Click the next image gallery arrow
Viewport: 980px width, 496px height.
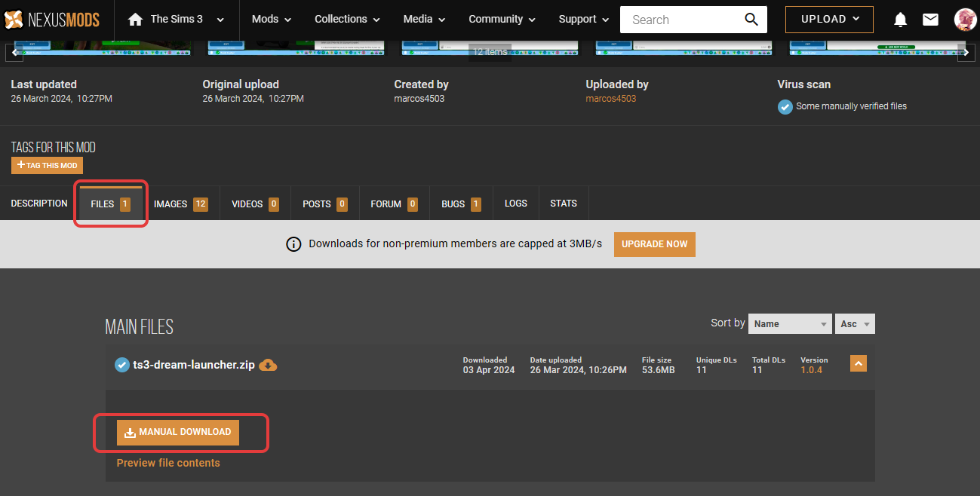(x=966, y=52)
